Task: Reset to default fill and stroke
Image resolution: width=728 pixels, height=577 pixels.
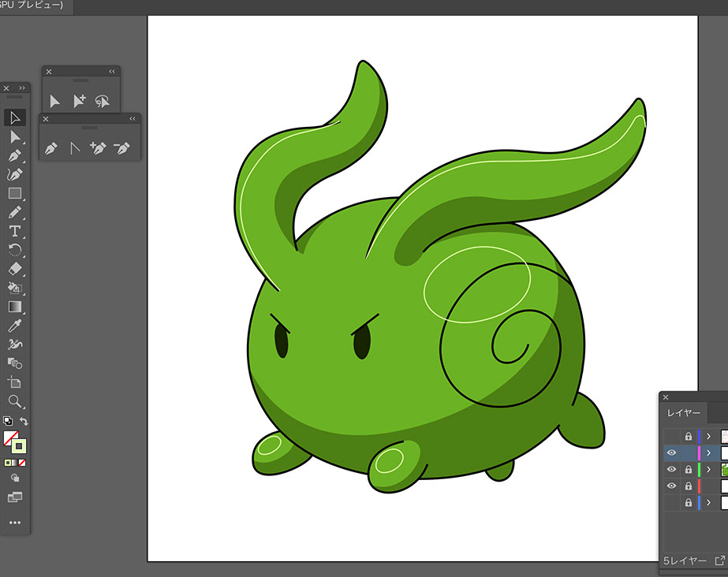Action: tap(8, 421)
